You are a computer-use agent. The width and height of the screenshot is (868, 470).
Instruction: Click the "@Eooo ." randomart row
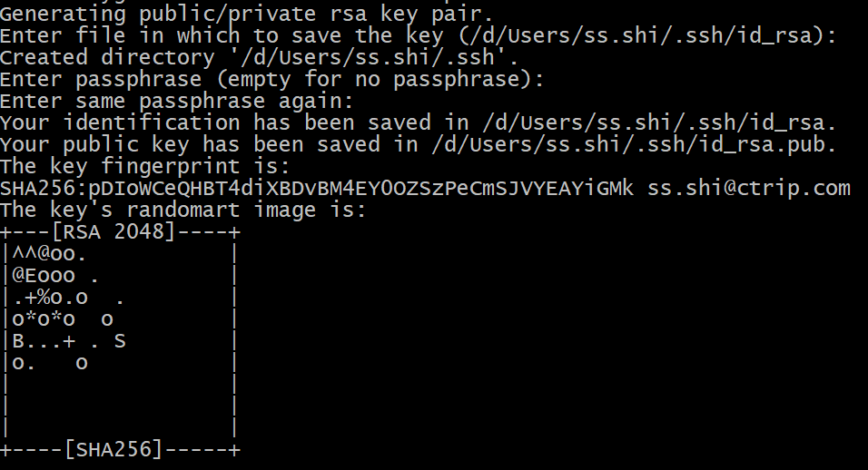[54, 276]
